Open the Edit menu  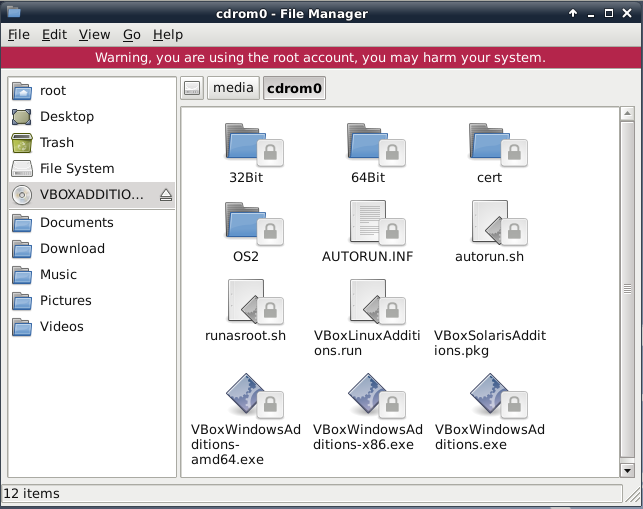[x=54, y=35]
